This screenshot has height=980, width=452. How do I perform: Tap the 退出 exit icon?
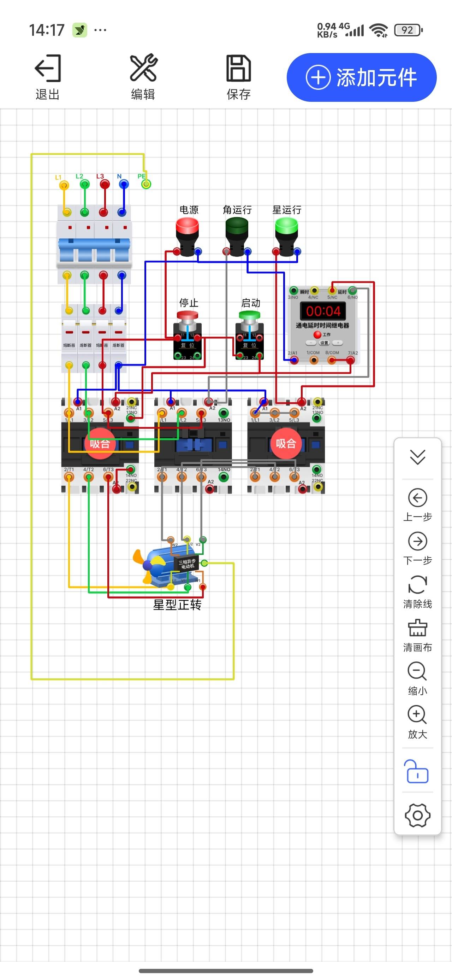point(48,69)
